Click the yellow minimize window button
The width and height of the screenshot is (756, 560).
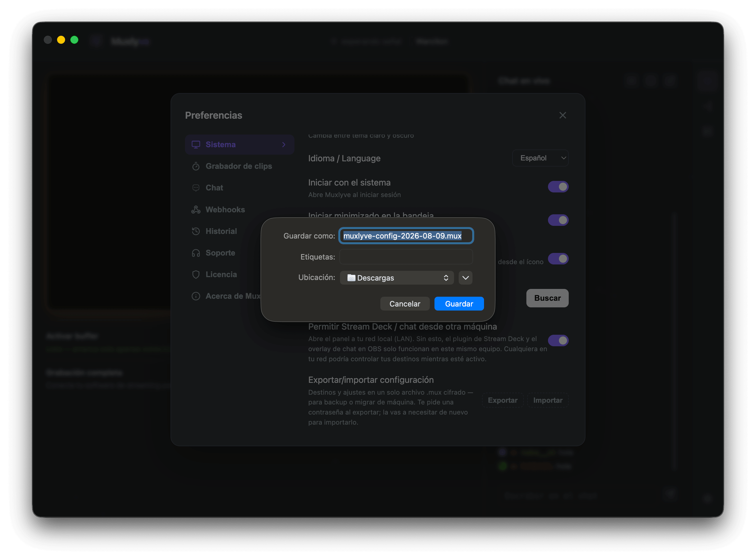click(x=61, y=40)
